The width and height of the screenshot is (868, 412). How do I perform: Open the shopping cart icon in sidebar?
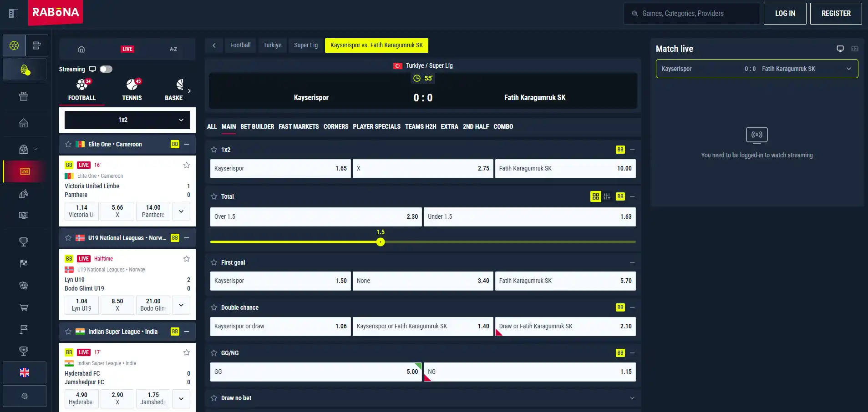tap(24, 307)
